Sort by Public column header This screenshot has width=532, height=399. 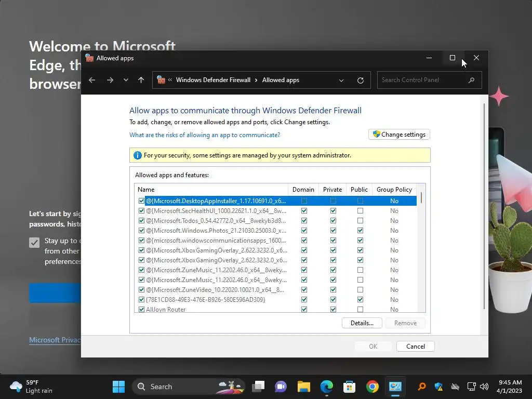click(x=359, y=190)
